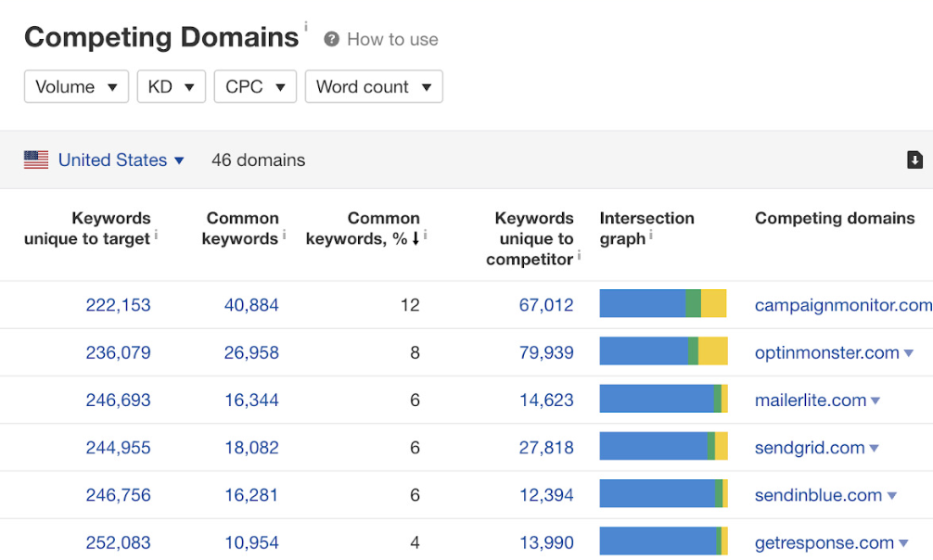The image size is (933, 560).
Task: Open the United States country selector
Action: point(121,160)
